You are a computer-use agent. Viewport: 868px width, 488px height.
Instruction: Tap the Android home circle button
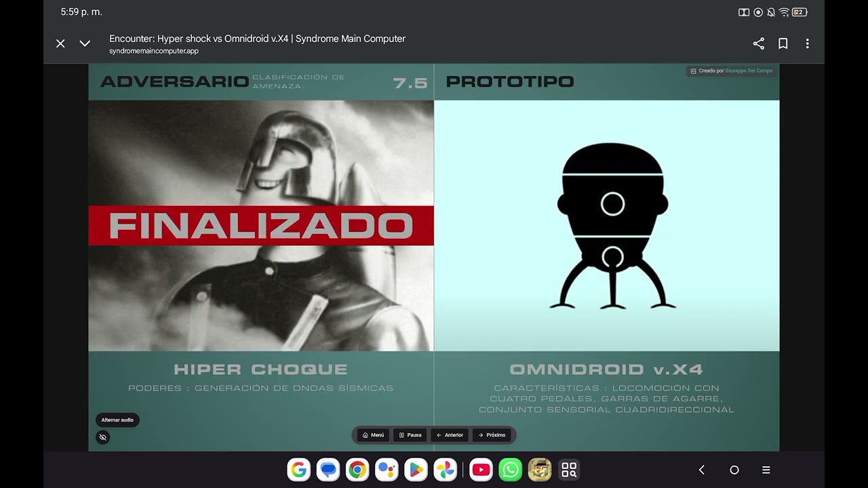point(734,470)
